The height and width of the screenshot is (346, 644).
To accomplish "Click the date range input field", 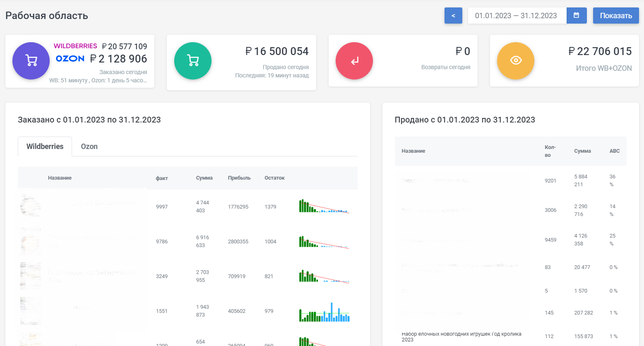I will click(x=516, y=16).
